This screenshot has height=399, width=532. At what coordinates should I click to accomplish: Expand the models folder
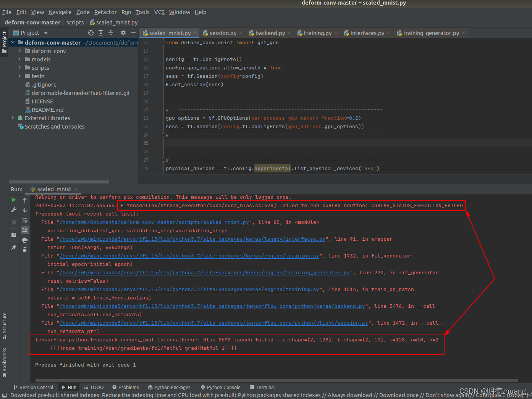click(19, 59)
